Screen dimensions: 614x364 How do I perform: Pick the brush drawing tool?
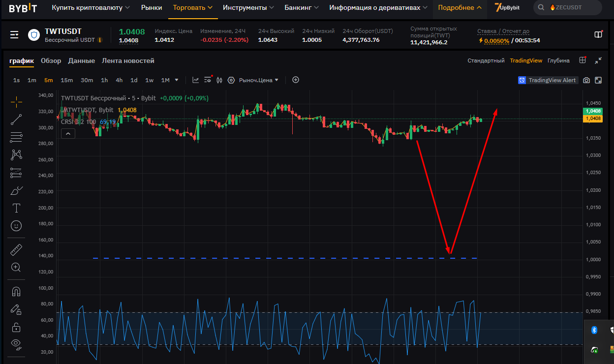[x=16, y=190]
